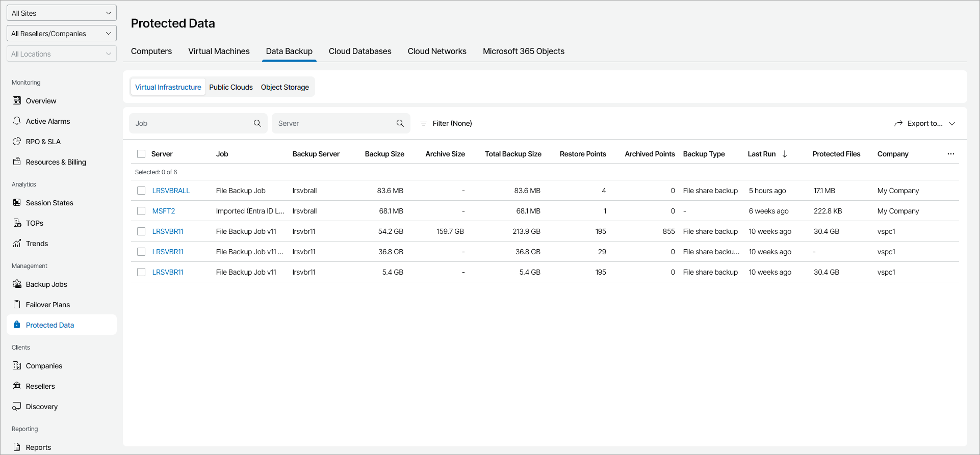Toggle the select-all checkbox in header

141,154
